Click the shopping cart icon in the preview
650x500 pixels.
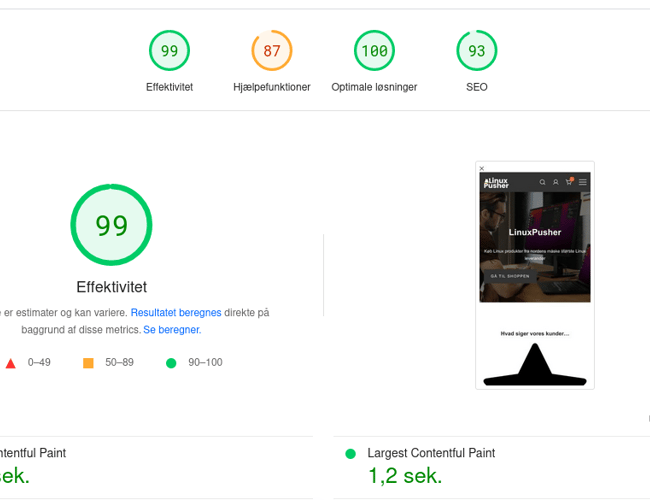tap(569, 182)
